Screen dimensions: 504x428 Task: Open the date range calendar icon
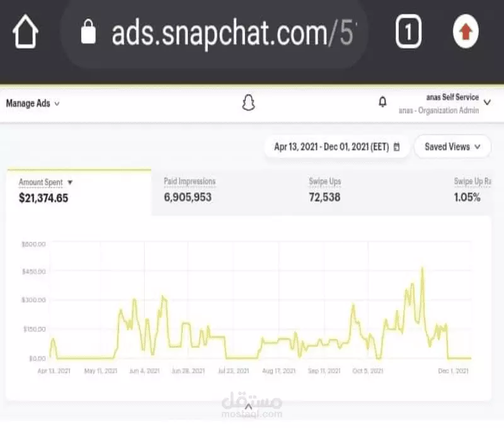[396, 146]
